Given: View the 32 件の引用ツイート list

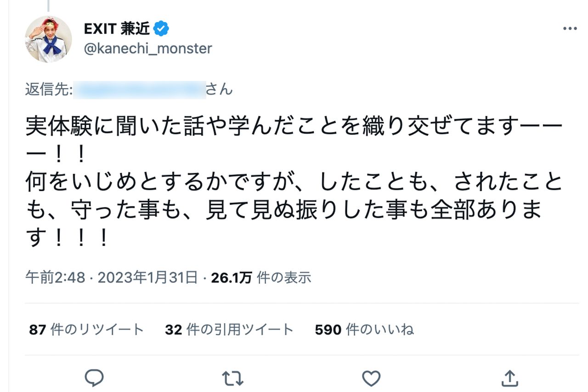Looking at the screenshot, I should pyautogui.click(x=229, y=329).
